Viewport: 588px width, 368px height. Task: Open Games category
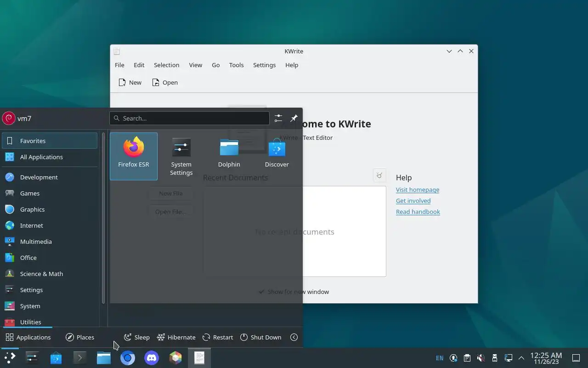50,193
